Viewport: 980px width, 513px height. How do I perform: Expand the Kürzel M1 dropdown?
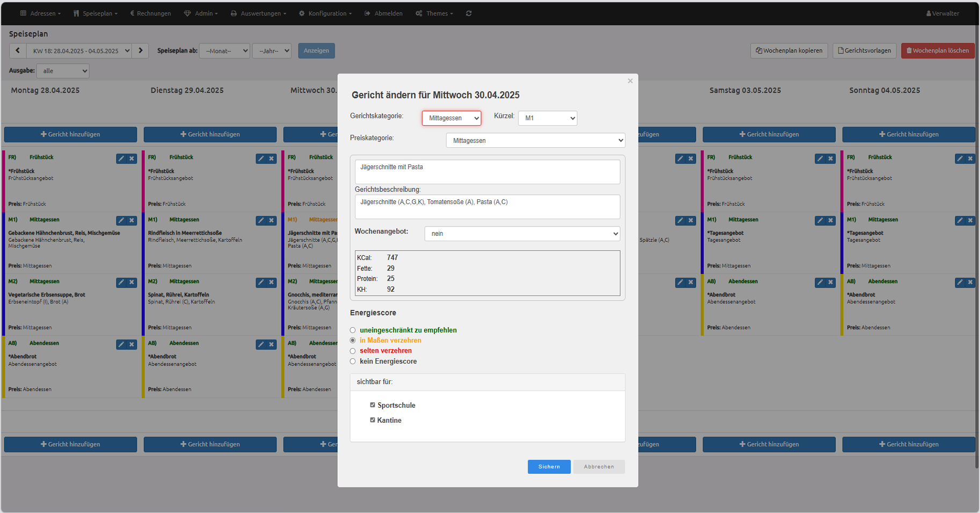coord(547,118)
